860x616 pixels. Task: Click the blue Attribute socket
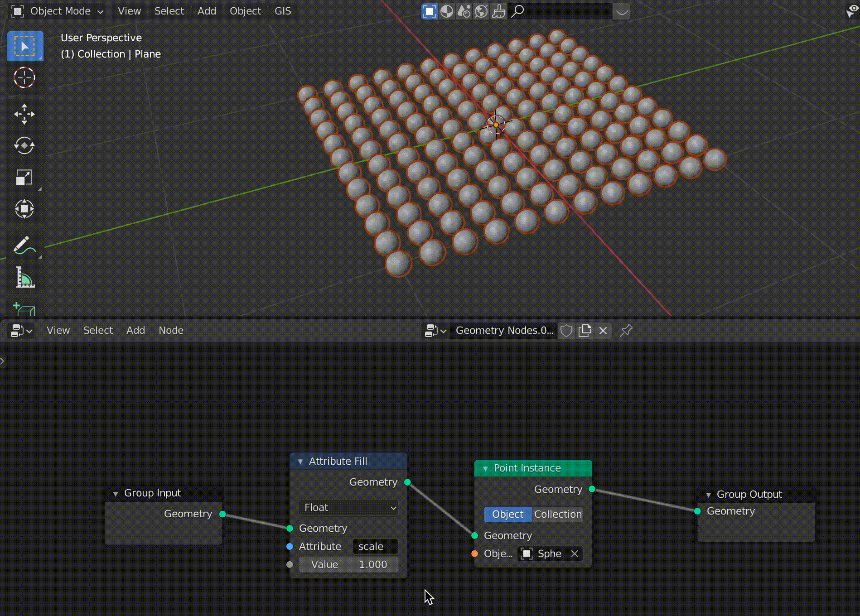pyautogui.click(x=290, y=547)
